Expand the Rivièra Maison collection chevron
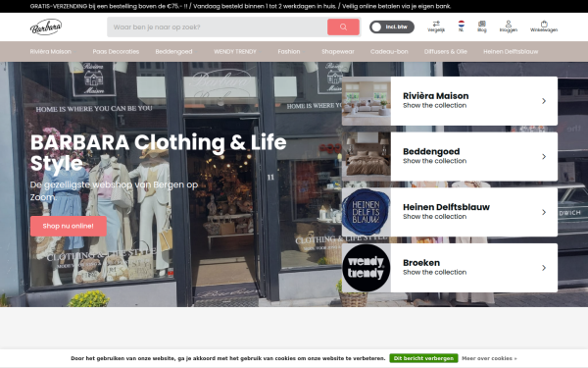The height and width of the screenshot is (368, 588). click(x=544, y=101)
